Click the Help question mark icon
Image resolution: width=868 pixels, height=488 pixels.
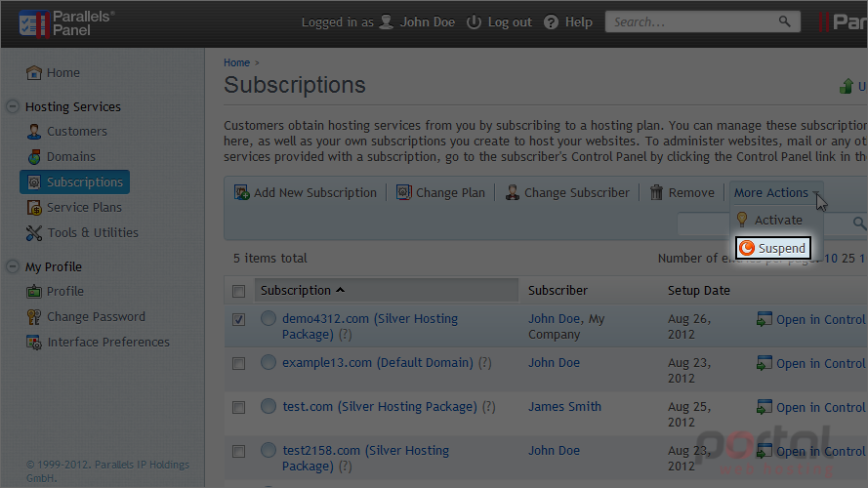pos(551,22)
